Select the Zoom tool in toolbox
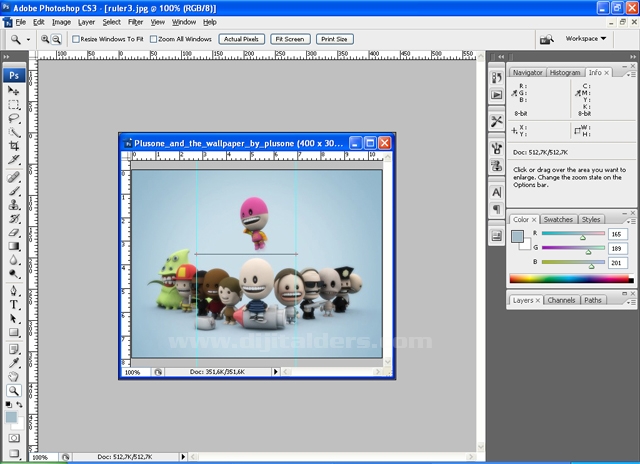640x464 pixels. (x=14, y=391)
